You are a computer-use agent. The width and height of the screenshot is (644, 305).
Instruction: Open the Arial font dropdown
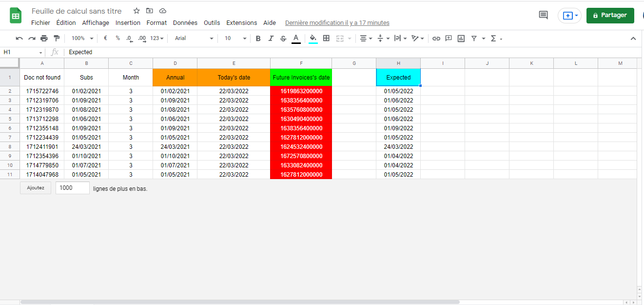pos(194,38)
